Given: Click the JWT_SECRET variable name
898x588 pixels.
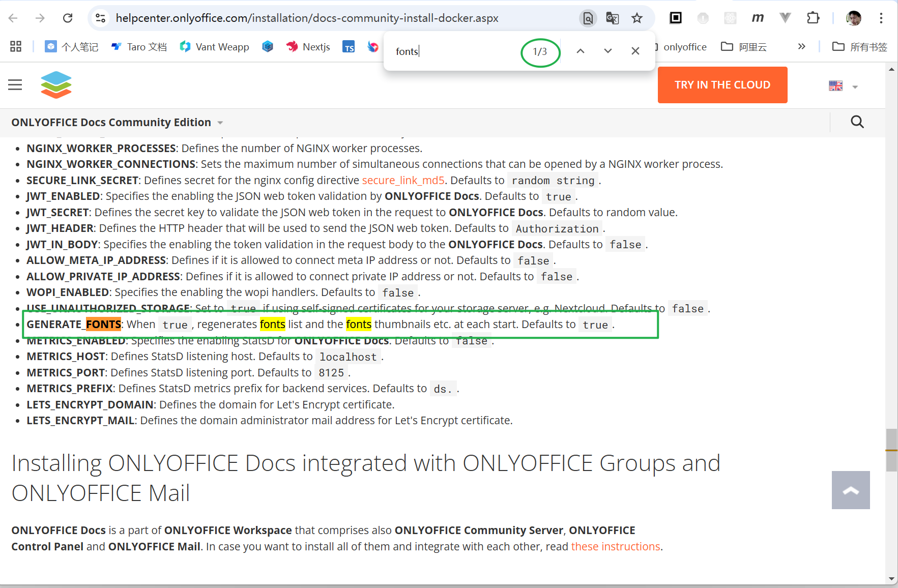Looking at the screenshot, I should (x=57, y=213).
